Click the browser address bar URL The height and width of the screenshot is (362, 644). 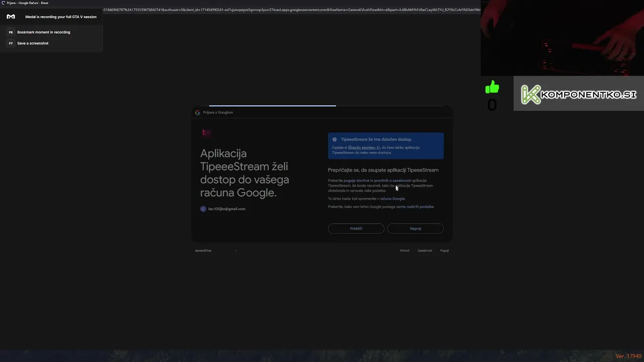tap(291, 10)
